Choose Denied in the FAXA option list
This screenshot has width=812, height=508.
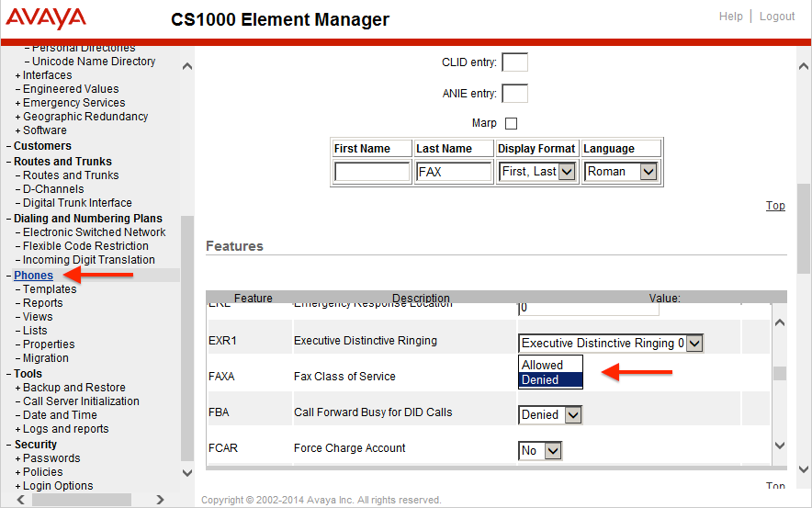(x=550, y=379)
